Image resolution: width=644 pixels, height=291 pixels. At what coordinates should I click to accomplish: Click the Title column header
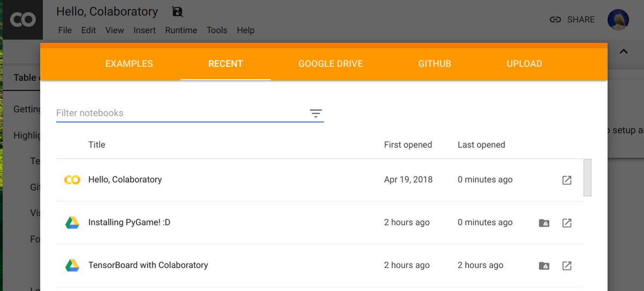pyautogui.click(x=97, y=145)
